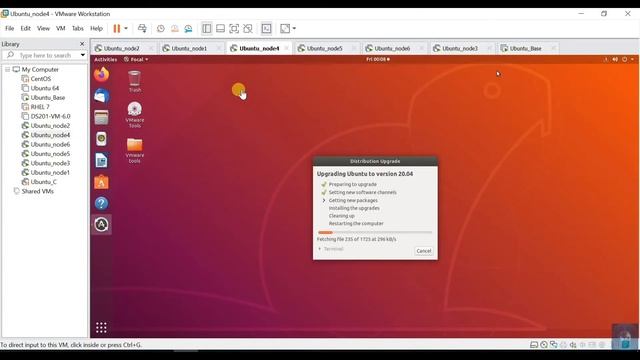Viewport: 640px width, 360px height.
Task: Open the library search dropdown arrow
Action: coord(83,55)
